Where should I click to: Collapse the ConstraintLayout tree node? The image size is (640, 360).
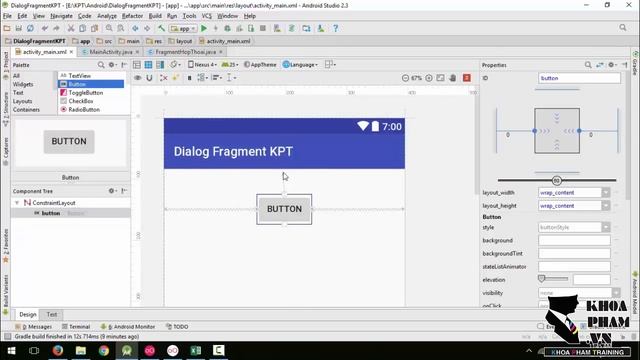[17, 203]
